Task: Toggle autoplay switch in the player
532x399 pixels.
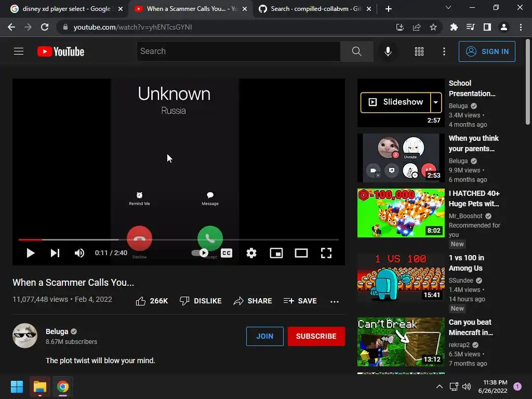Action: point(200,253)
